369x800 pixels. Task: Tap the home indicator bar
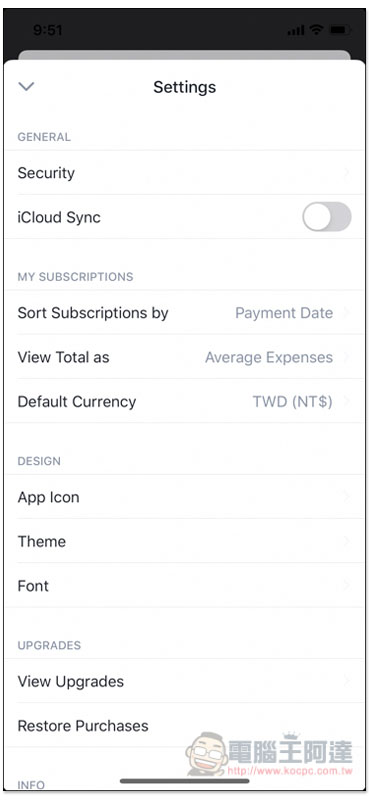point(185,781)
